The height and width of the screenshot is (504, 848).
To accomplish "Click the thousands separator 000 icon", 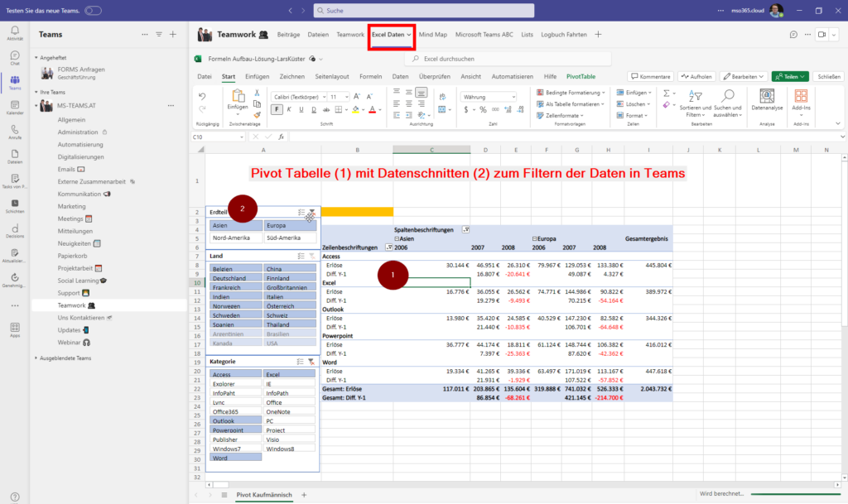I will click(495, 110).
